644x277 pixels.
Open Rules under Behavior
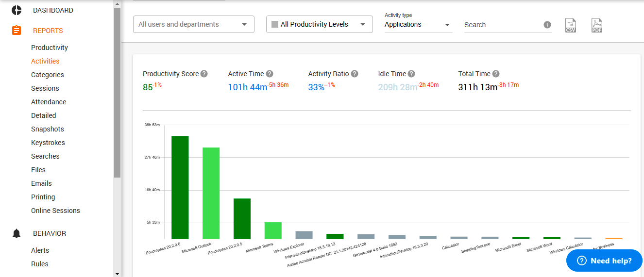40,264
